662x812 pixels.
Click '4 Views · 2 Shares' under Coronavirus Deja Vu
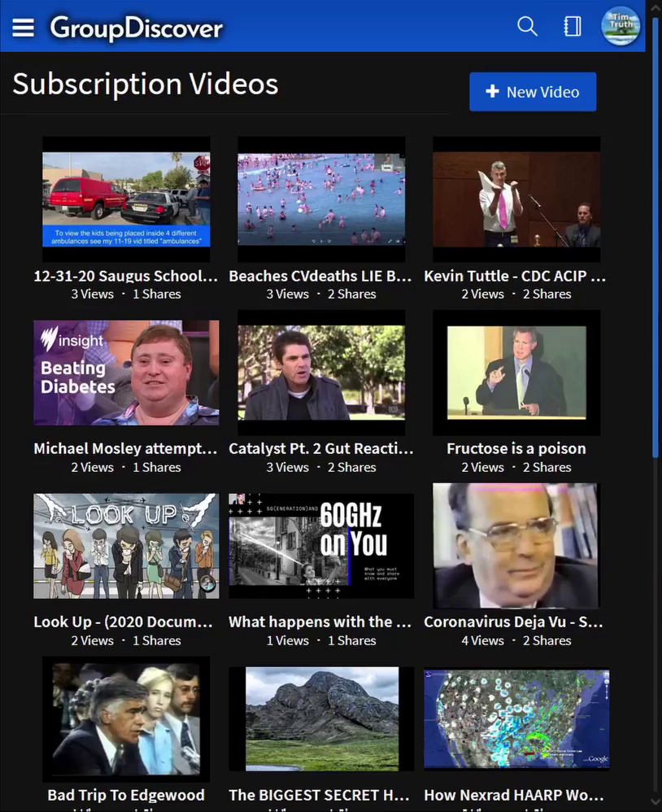[x=516, y=640]
